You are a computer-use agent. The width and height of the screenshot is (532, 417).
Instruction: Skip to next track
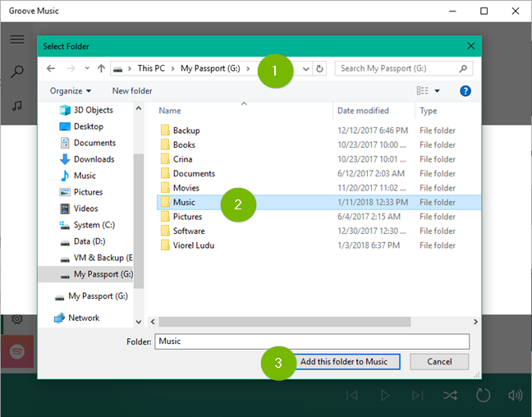point(417,396)
